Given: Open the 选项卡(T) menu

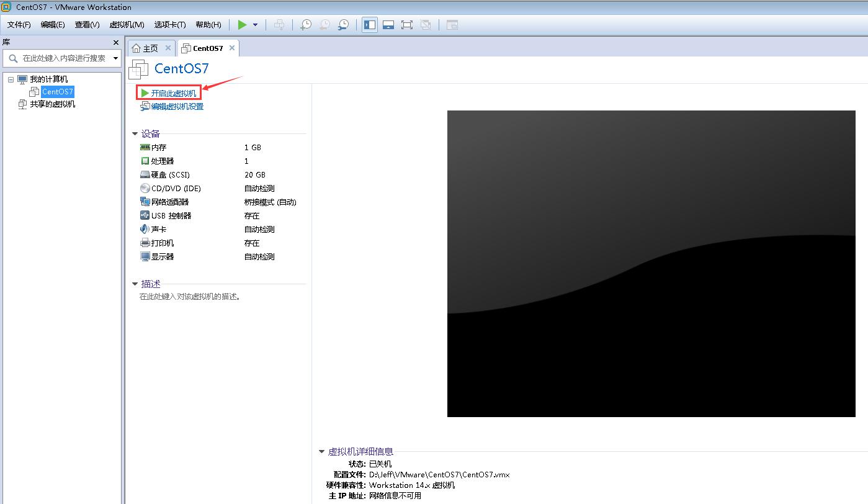Looking at the screenshot, I should click(x=170, y=25).
